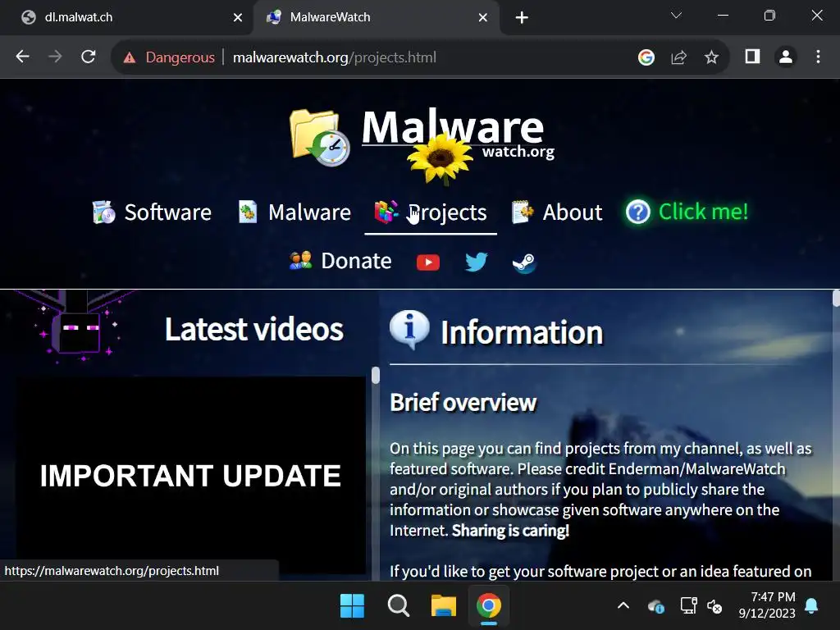Viewport: 840px width, 630px height.
Task: Bookmark this page with the star icon
Action: point(711,57)
